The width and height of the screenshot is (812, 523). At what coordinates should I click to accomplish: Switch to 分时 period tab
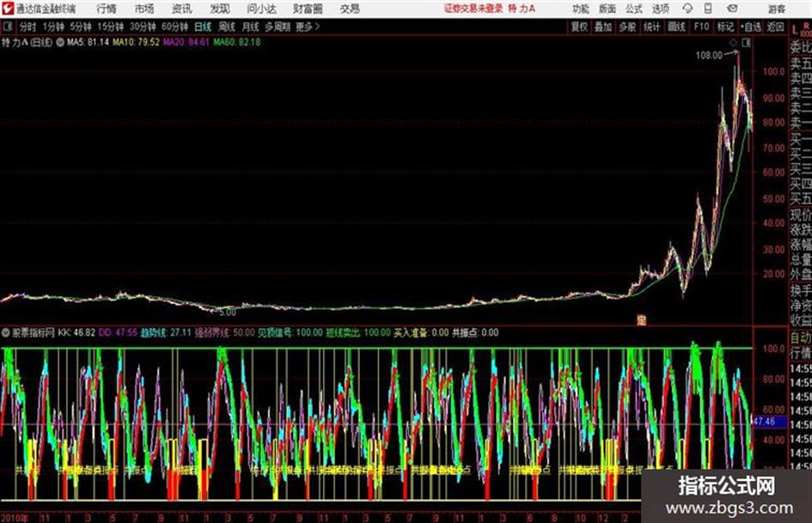click(x=27, y=27)
